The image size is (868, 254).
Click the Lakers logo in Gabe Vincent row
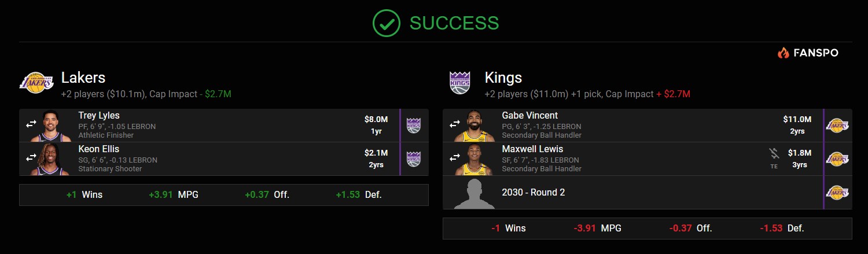point(837,125)
